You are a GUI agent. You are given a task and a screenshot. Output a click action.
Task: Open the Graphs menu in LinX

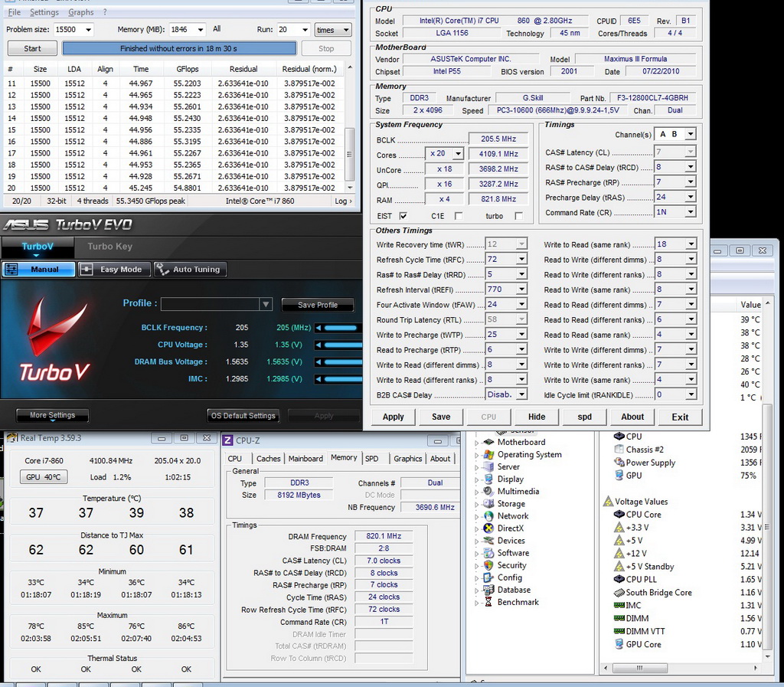point(80,12)
